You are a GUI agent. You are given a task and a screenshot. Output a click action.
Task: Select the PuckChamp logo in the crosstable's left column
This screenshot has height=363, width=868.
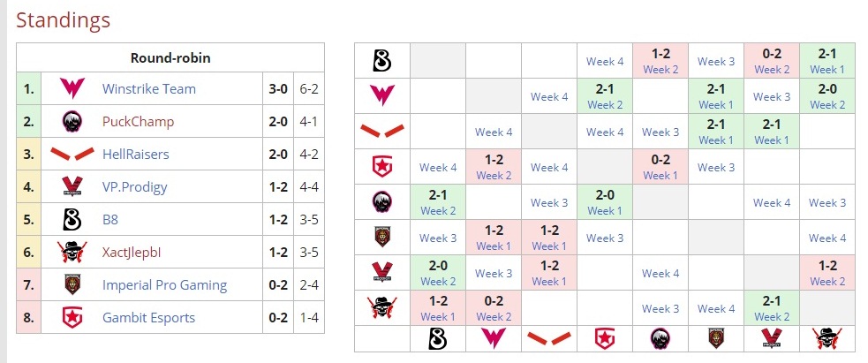click(382, 202)
